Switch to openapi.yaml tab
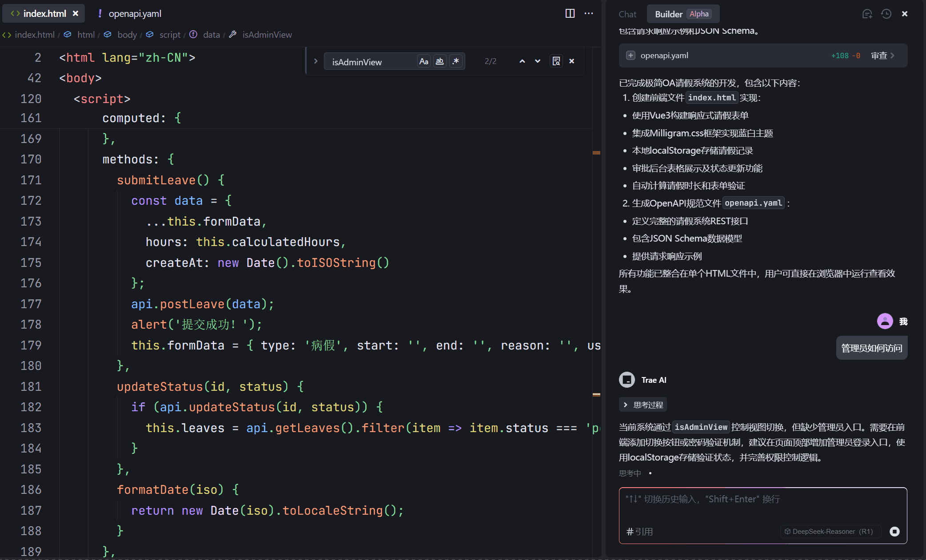 point(135,14)
